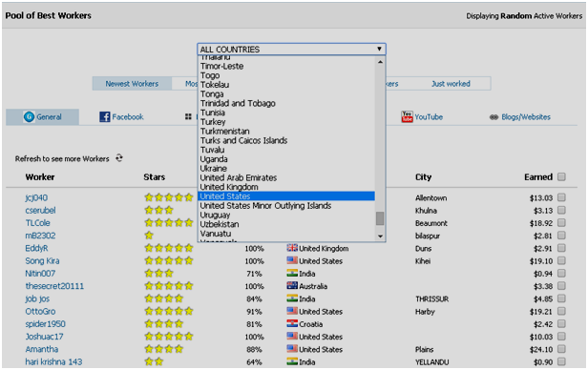Tick the checkbox for Joshuac17 $10.03 row
Screen dimensions: 588x370
561,337
